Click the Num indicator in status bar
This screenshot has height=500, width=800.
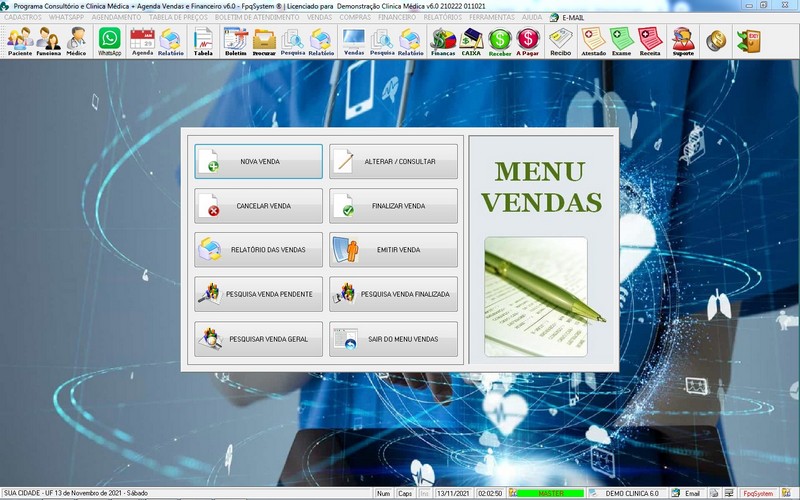(383, 493)
